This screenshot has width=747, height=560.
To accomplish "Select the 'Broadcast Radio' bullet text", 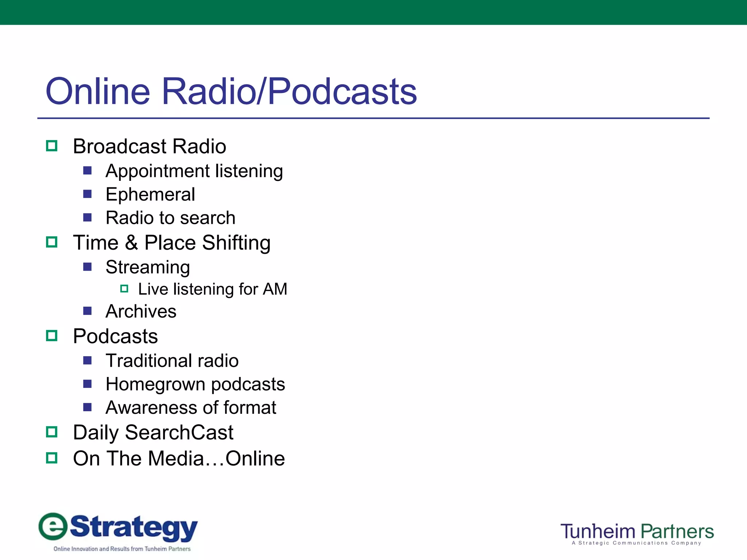I will click(x=150, y=146).
